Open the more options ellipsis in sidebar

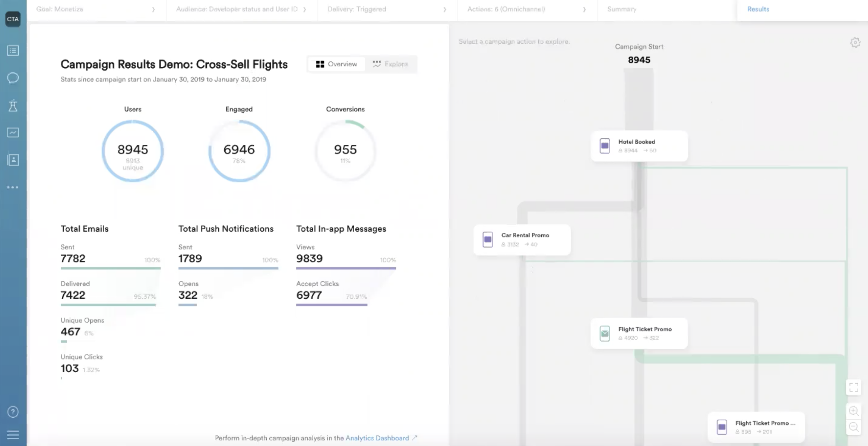click(13, 187)
